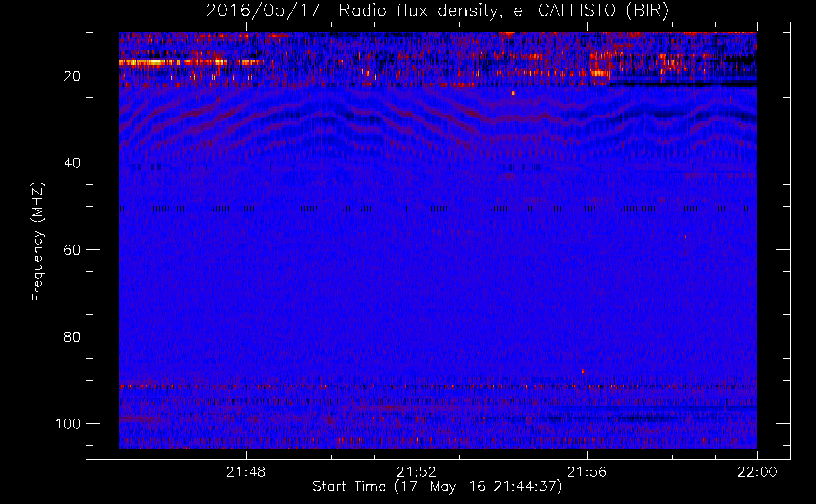Click the 80 MHz frequency tick label
816x504 pixels.
(72, 337)
